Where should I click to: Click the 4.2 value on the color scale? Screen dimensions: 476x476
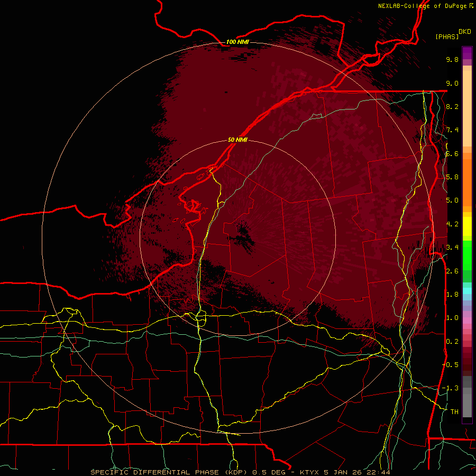[x=452, y=224]
